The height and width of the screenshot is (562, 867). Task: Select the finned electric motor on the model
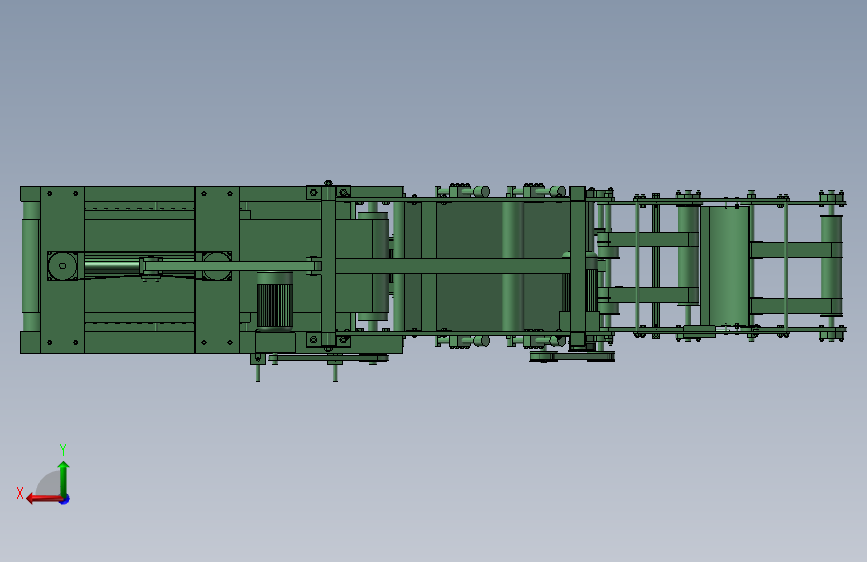pos(274,301)
